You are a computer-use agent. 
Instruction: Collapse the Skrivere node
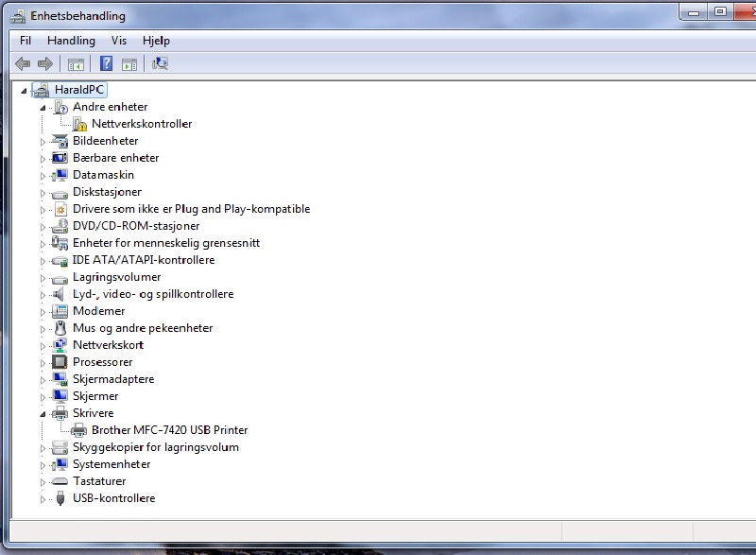click(43, 414)
